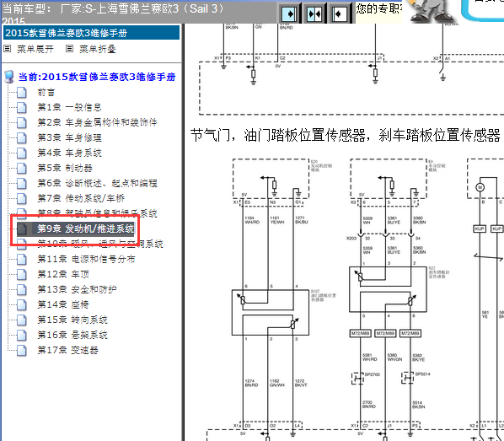Click the page icon beside 第4章 车身系统
Screen dimensions: 504x441
pyautogui.click(x=22, y=153)
